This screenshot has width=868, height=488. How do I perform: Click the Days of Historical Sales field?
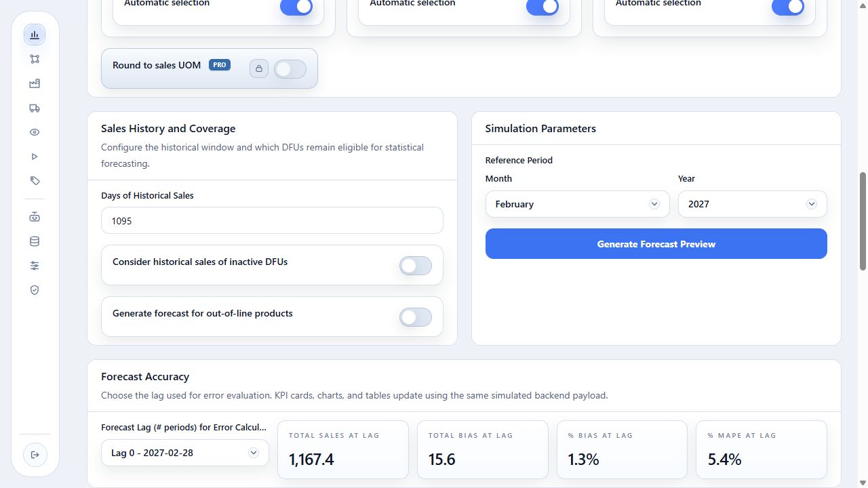pyautogui.click(x=272, y=221)
